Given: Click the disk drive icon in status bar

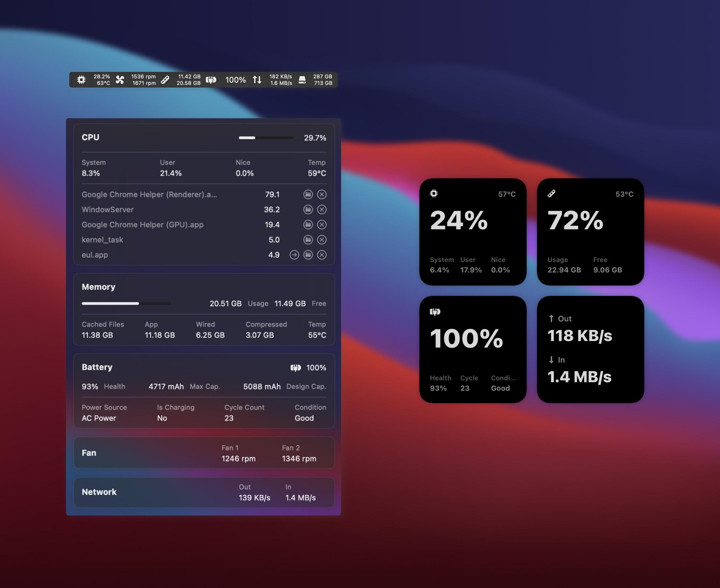Looking at the screenshot, I should (302, 80).
